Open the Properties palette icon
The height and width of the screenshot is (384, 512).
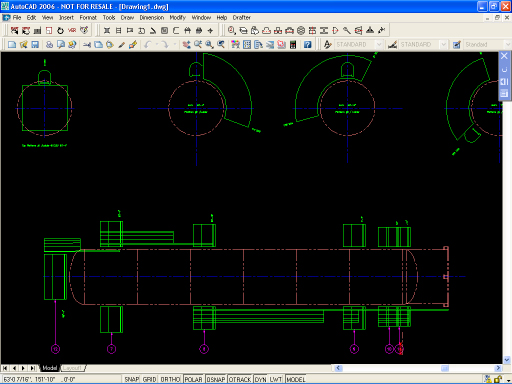[235, 44]
